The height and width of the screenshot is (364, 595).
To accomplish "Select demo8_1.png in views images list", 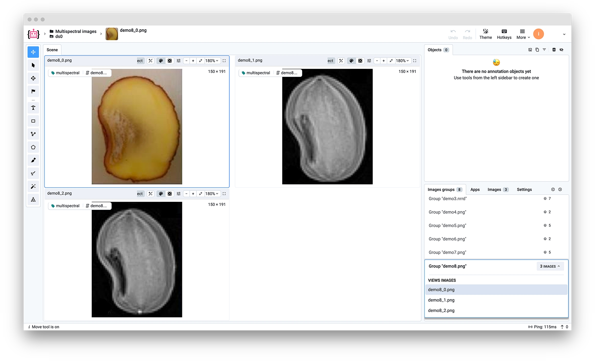I will pos(496,300).
